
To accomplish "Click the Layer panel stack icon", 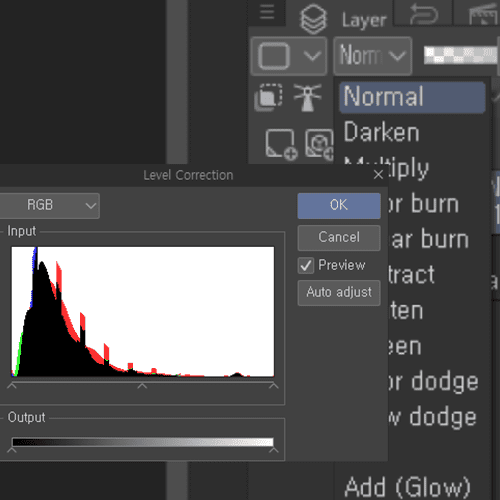I will coord(313,19).
